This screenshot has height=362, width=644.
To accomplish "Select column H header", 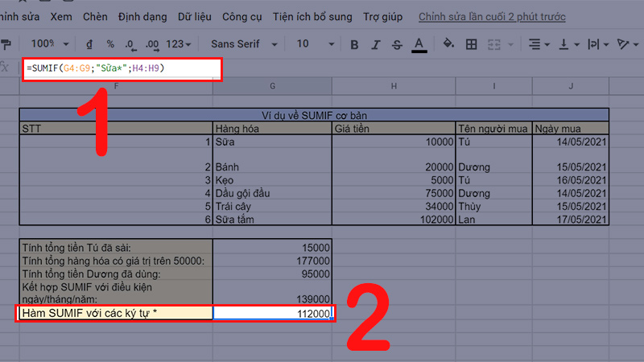I will click(x=394, y=86).
